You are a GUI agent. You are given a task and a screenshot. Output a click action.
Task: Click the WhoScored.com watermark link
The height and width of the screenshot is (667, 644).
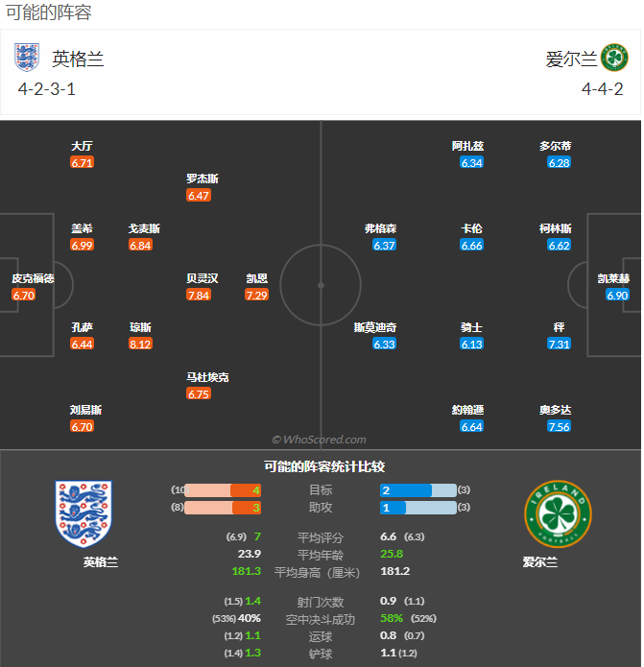click(320, 440)
